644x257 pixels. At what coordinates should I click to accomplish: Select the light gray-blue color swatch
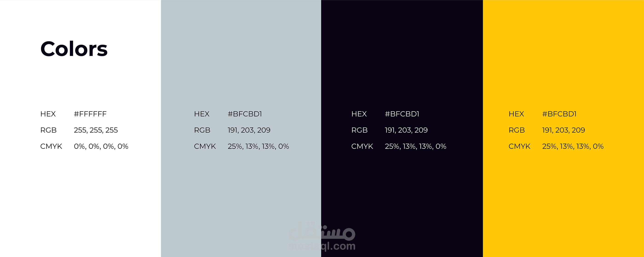pos(241,128)
